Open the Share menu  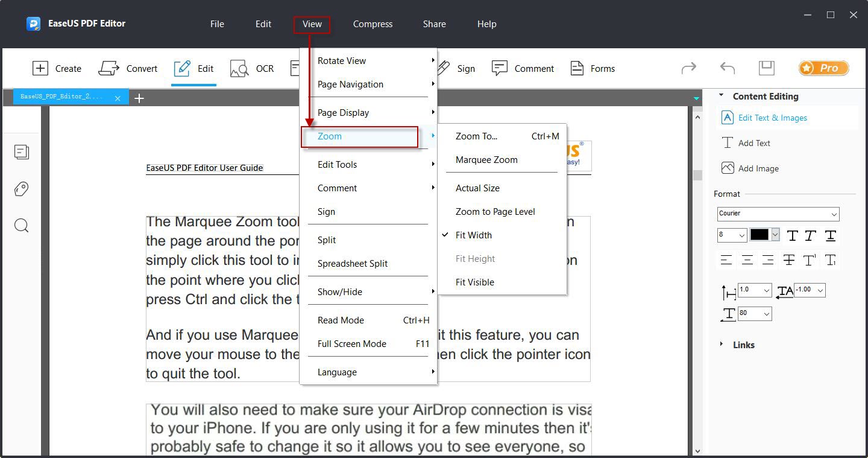pos(434,24)
